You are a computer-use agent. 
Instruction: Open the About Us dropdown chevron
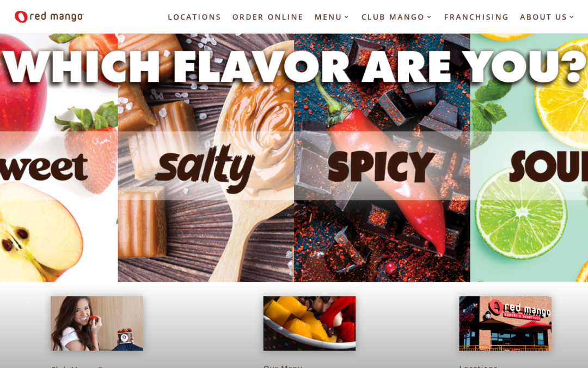click(x=572, y=17)
